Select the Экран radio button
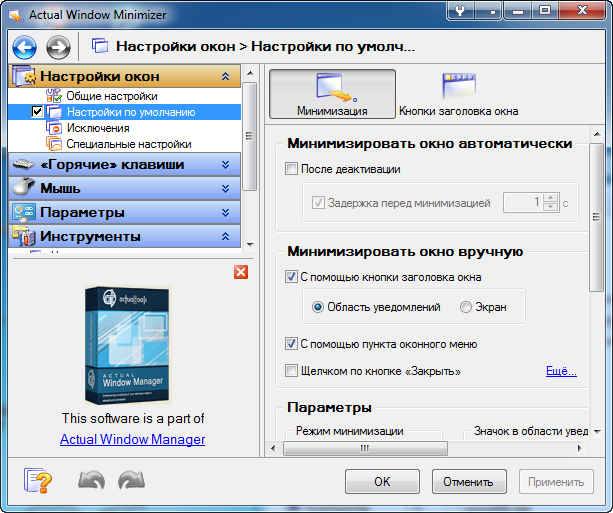This screenshot has height=513, width=613. tap(466, 307)
